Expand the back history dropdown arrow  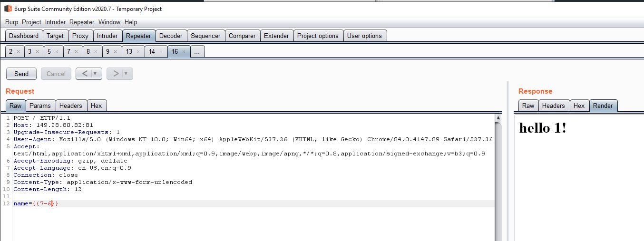click(96, 74)
